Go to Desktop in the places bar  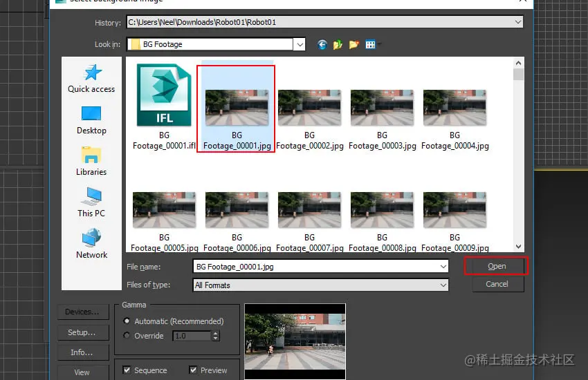tap(91, 120)
